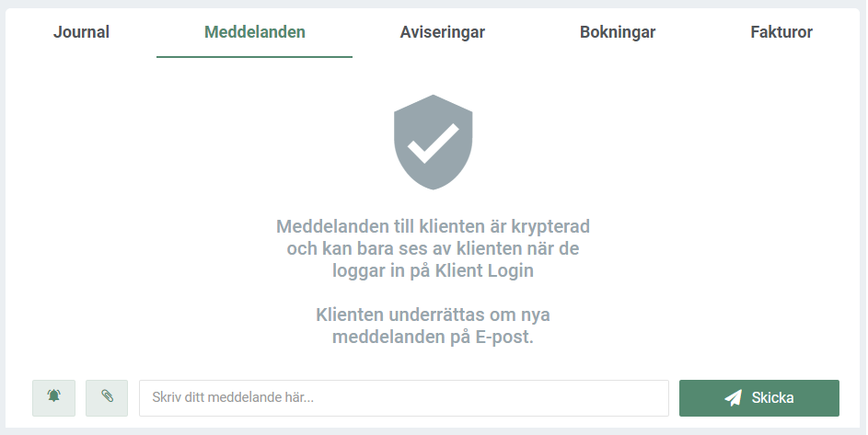
Task: Focus the 'Skriv ditt meddelande här...' field
Action: [x=404, y=398]
